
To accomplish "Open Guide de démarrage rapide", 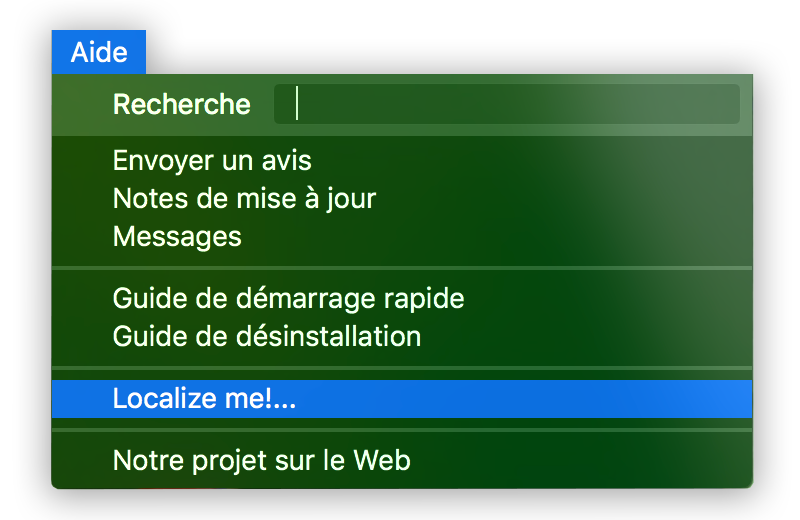I will tap(288, 298).
